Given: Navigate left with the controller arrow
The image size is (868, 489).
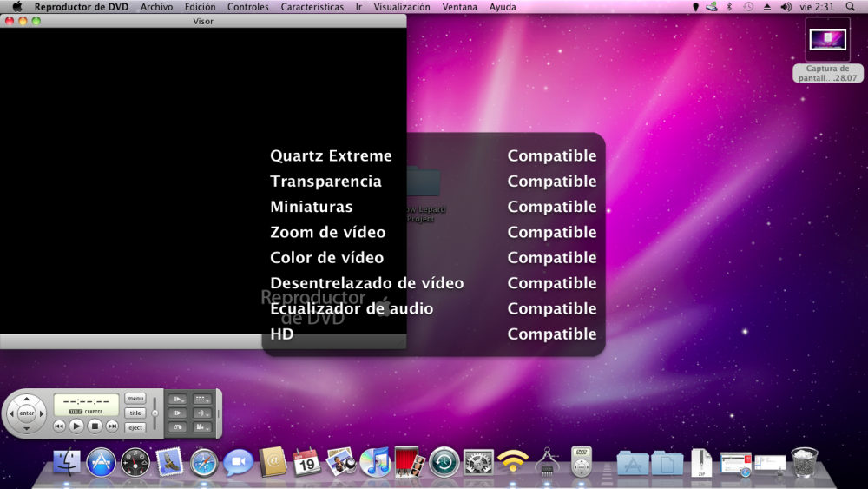Looking at the screenshot, I should (11, 413).
